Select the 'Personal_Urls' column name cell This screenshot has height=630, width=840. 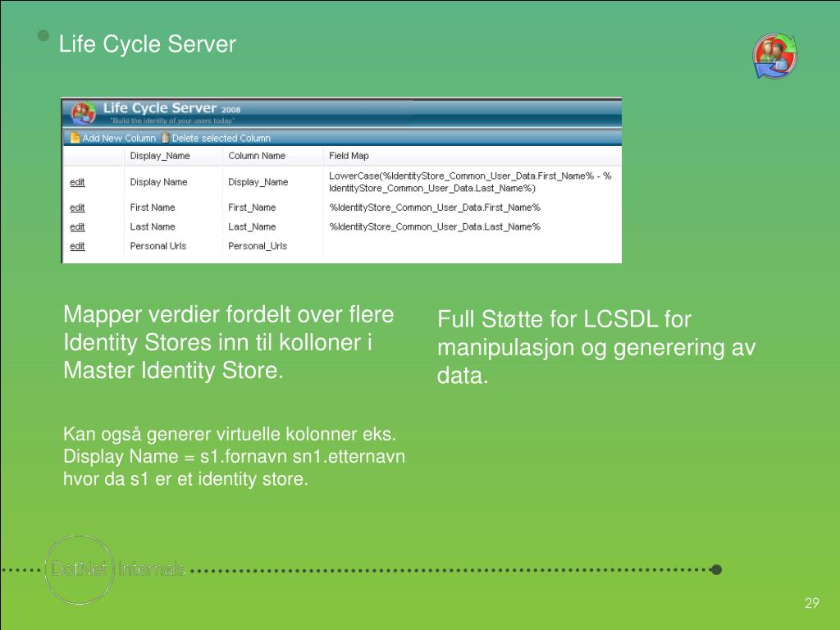click(x=258, y=246)
